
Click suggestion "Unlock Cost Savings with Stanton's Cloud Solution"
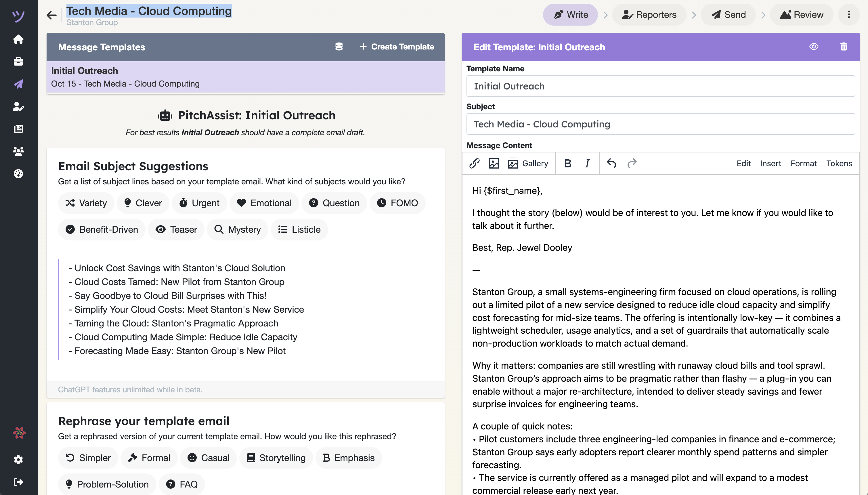(180, 268)
